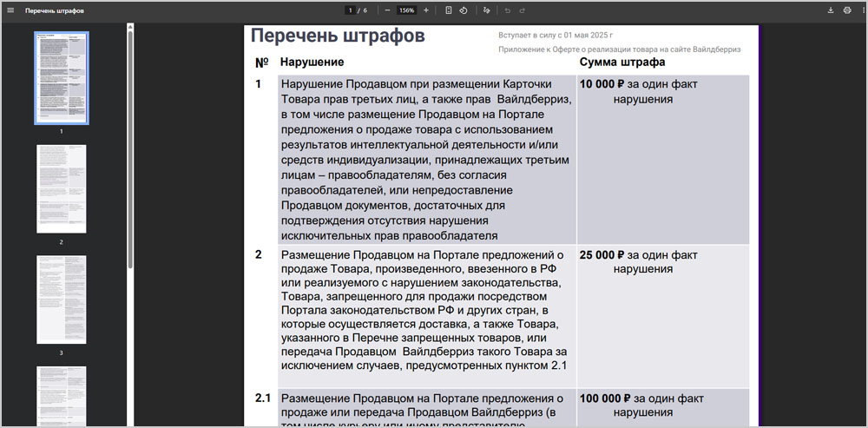Select page 2 thumbnail
This screenshot has width=868, height=428.
point(62,188)
